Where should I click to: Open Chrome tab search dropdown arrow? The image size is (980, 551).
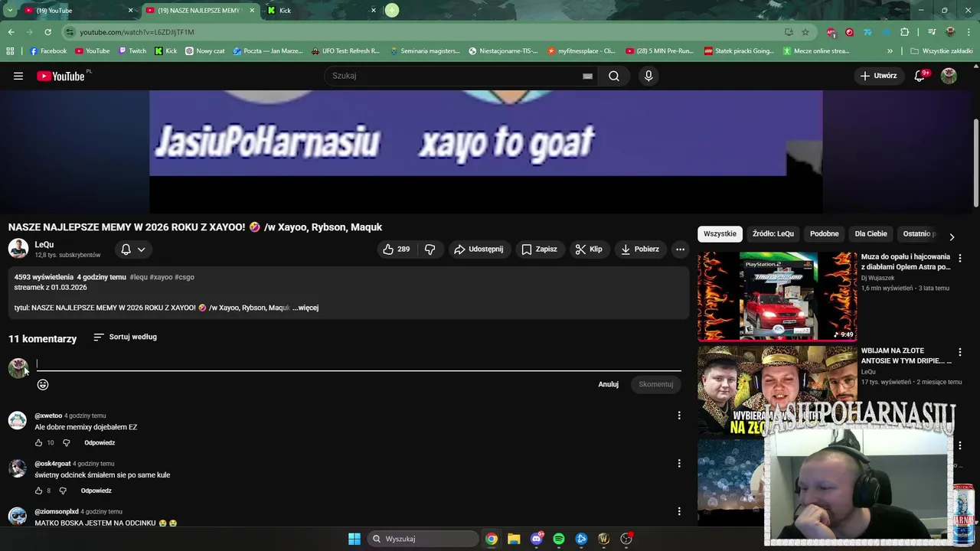pyautogui.click(x=10, y=11)
